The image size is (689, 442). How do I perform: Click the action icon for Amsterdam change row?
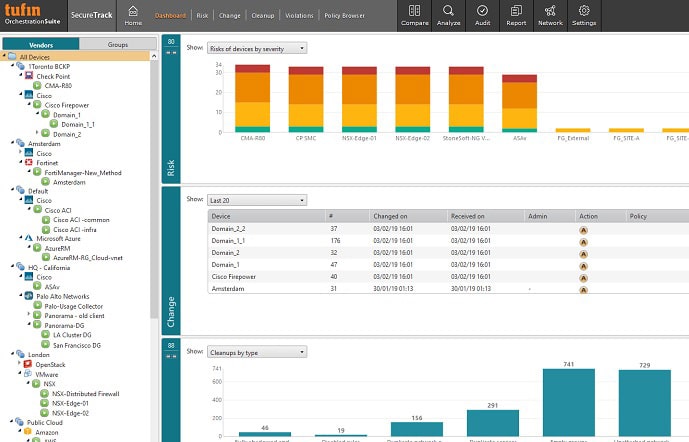pyautogui.click(x=584, y=290)
